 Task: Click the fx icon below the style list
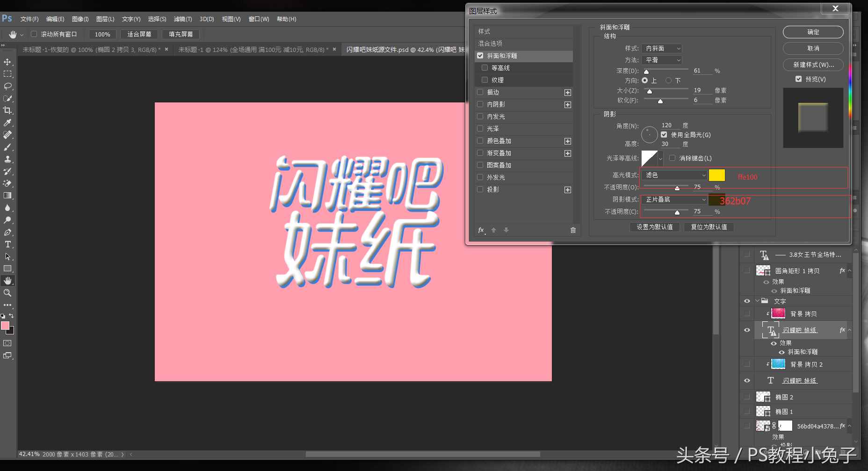tap(481, 230)
